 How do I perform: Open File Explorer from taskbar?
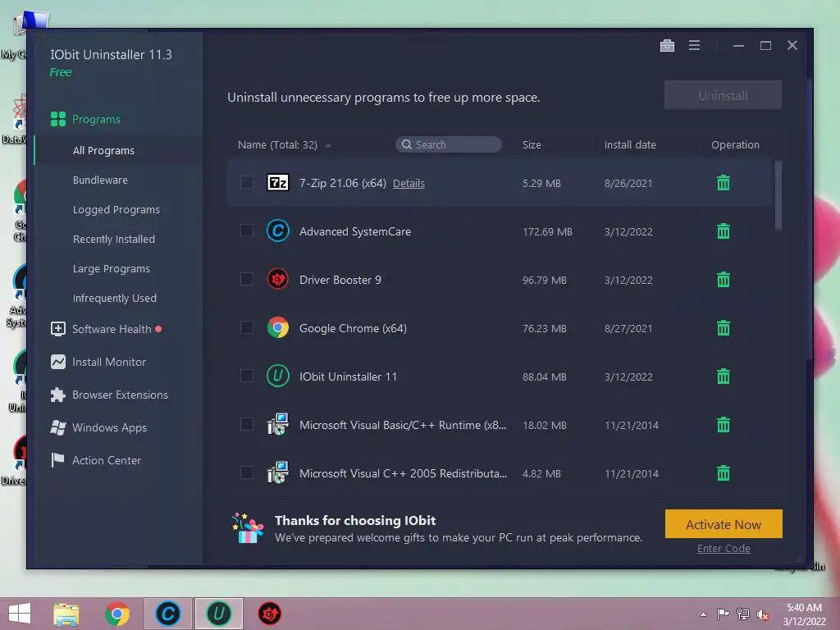pyautogui.click(x=66, y=614)
